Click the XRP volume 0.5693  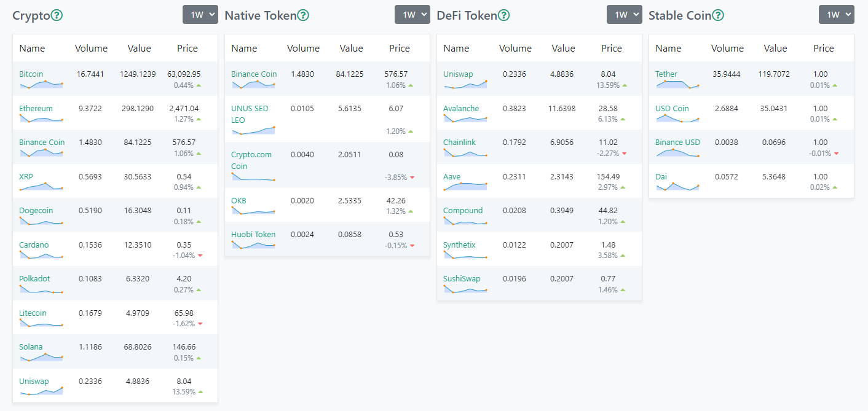[x=90, y=176]
